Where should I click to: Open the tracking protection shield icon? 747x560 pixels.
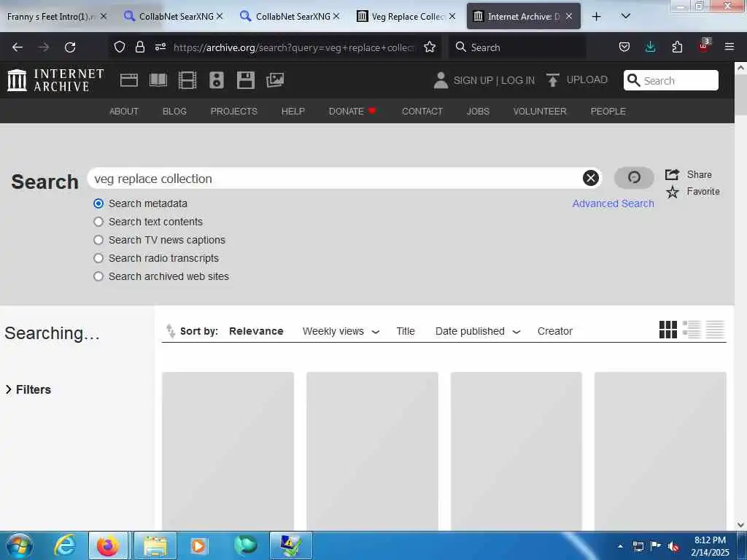120,47
